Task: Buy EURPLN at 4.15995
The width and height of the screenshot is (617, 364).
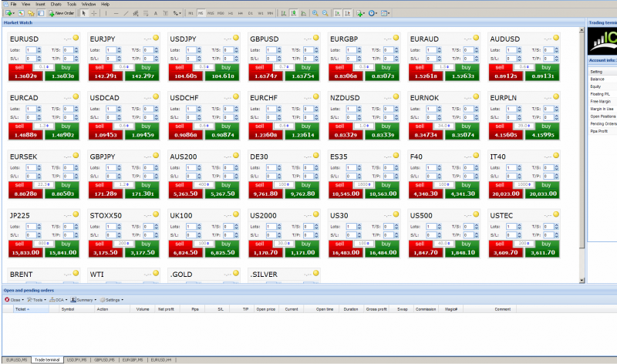Action: [543, 131]
